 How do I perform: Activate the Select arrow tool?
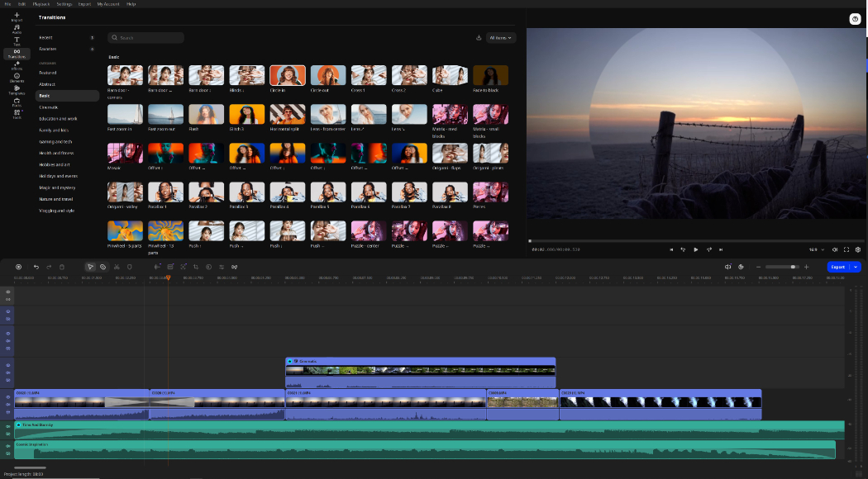(90, 267)
